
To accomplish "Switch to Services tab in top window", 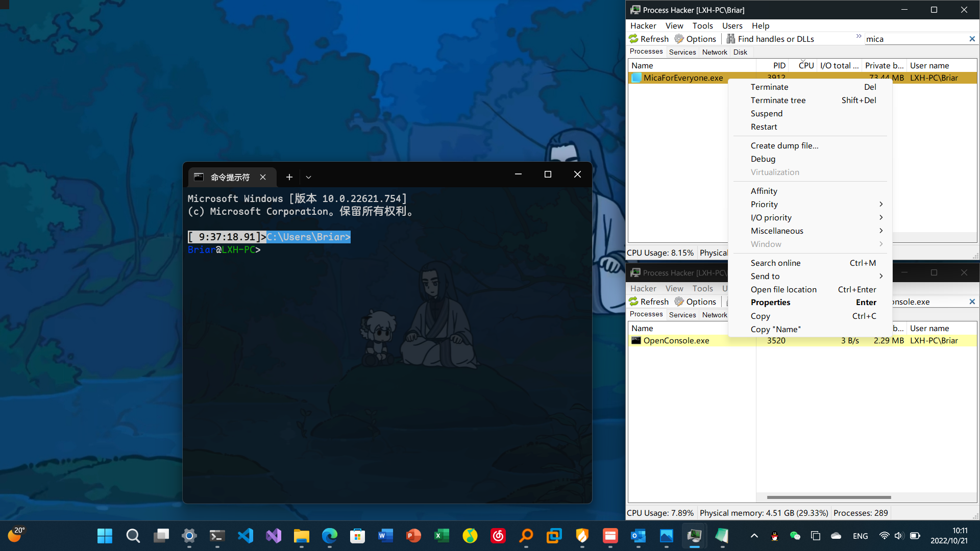I will (x=682, y=52).
